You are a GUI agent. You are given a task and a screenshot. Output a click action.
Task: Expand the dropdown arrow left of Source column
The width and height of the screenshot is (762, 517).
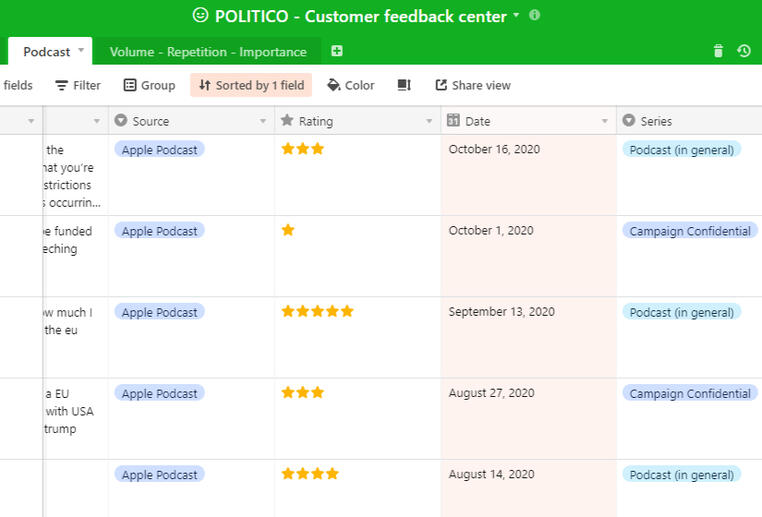click(97, 121)
